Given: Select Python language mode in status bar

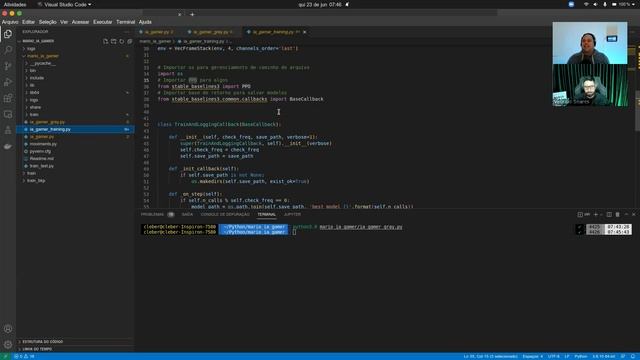Looking at the screenshot, I should tap(581, 356).
